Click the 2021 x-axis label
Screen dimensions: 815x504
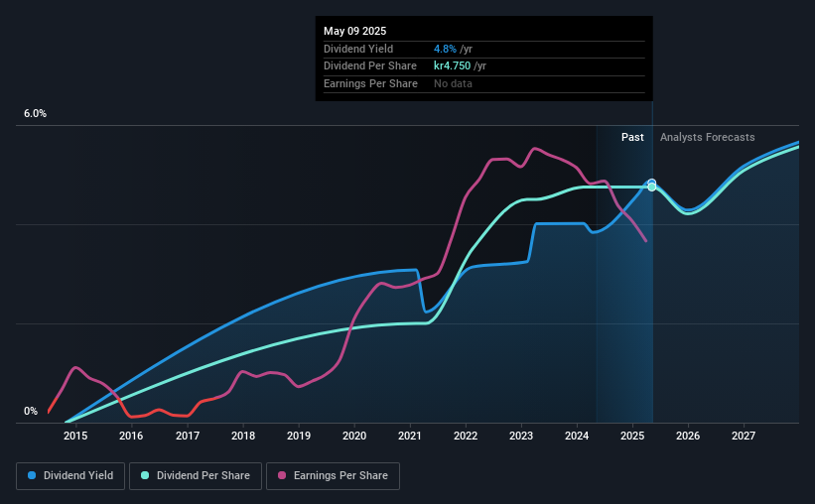click(x=410, y=436)
